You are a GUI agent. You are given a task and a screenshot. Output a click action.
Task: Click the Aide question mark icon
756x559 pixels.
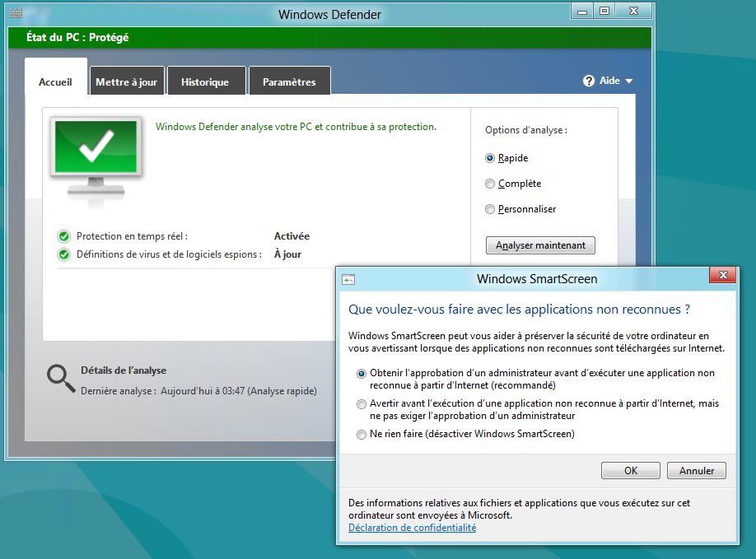coord(588,81)
